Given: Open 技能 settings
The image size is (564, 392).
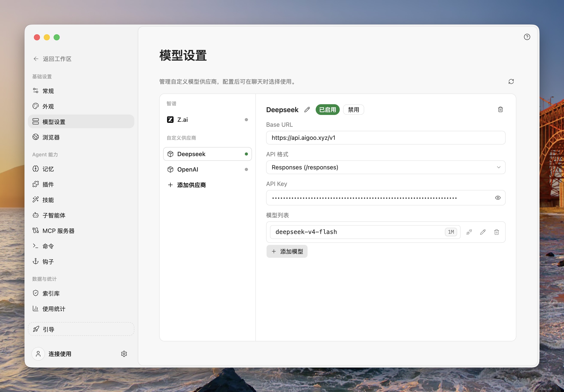Looking at the screenshot, I should pos(81,200).
